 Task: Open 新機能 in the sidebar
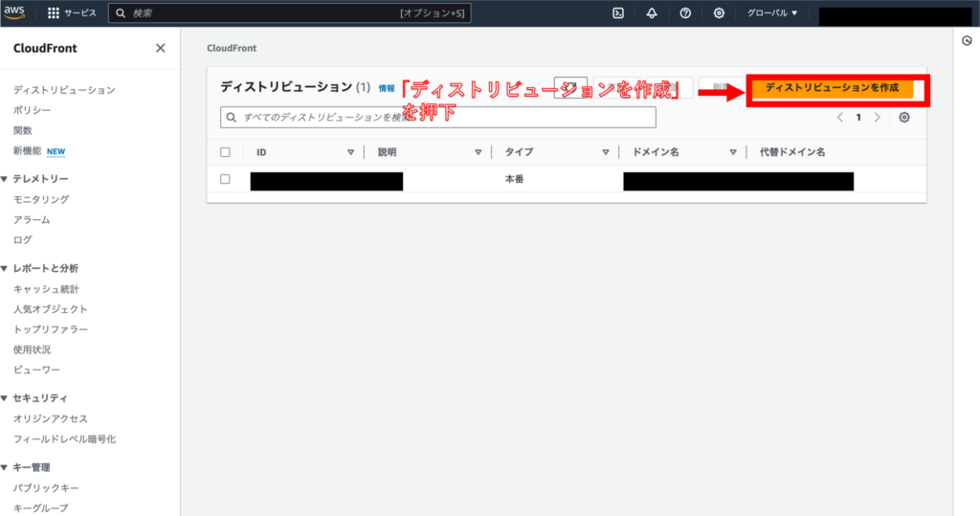coord(27,150)
